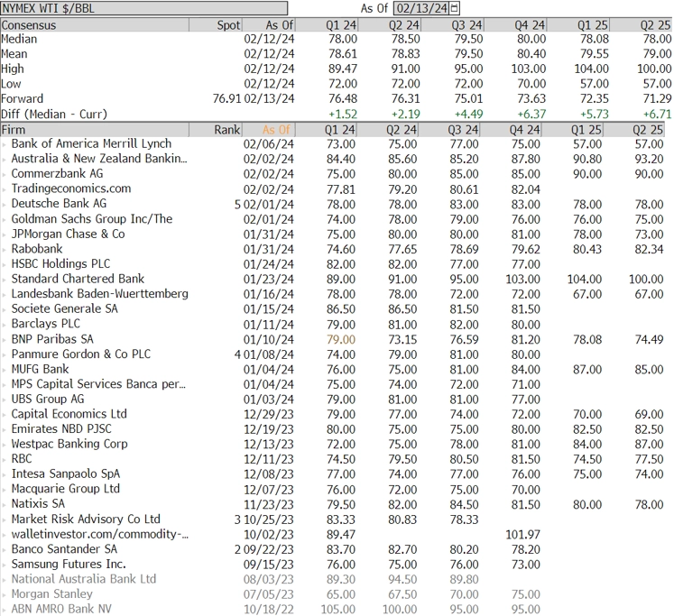The height and width of the screenshot is (616, 674).
Task: Select Q2 25 header in Firm section
Action: point(648,130)
